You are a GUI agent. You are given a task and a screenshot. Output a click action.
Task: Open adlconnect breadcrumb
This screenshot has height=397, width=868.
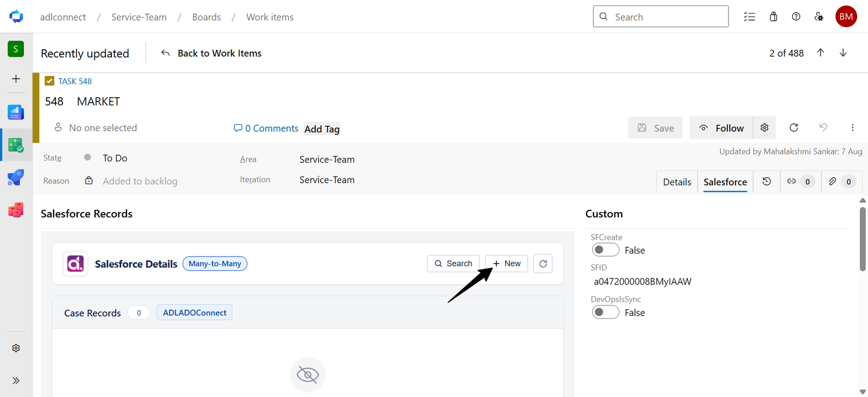point(63,17)
